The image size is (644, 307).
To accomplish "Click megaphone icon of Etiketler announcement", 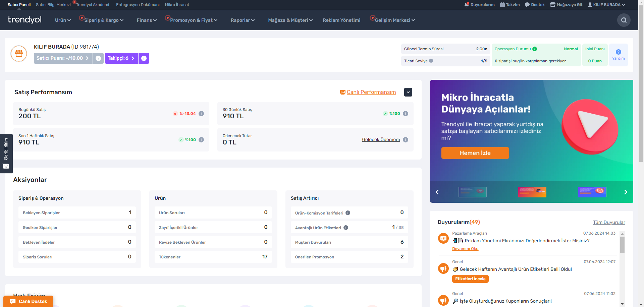I will point(443,269).
